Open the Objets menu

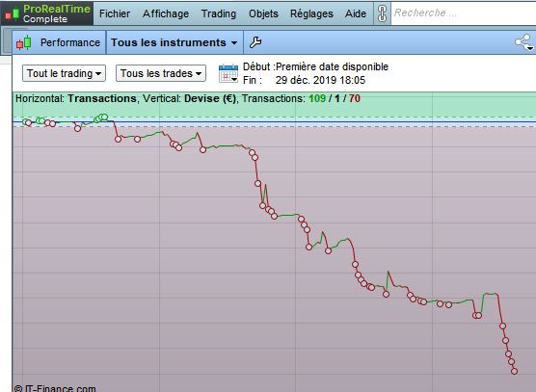[x=263, y=13]
